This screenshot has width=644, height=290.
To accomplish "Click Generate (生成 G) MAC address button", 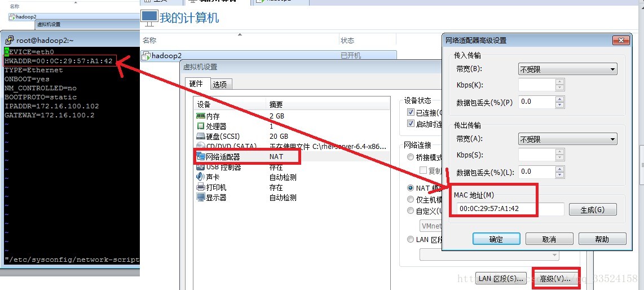I will [x=593, y=209].
